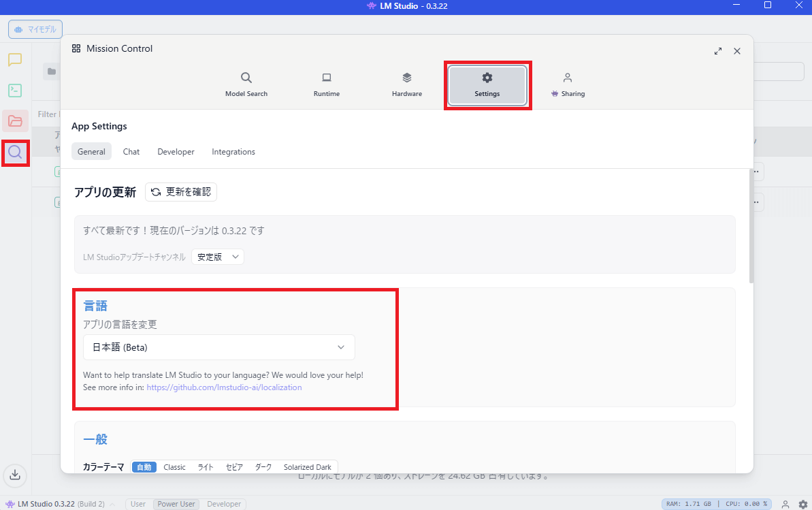
Task: Select the Chat settings sub-tab
Action: click(131, 152)
